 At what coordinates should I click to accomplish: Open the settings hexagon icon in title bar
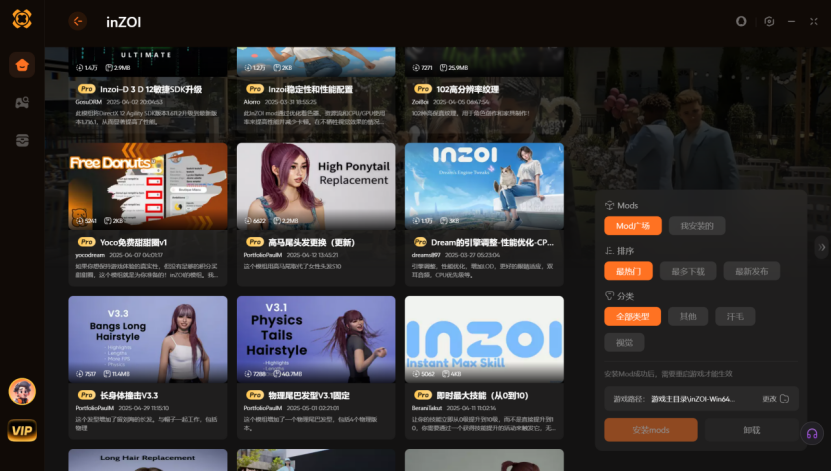769,21
